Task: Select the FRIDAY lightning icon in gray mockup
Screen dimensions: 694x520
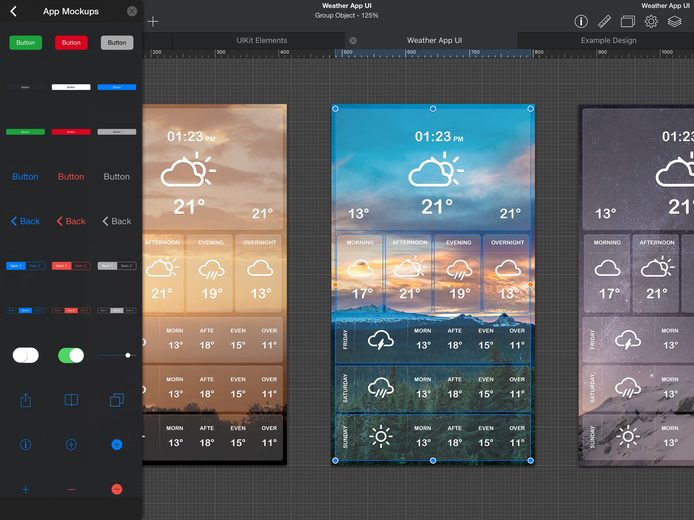Action: coord(628,340)
